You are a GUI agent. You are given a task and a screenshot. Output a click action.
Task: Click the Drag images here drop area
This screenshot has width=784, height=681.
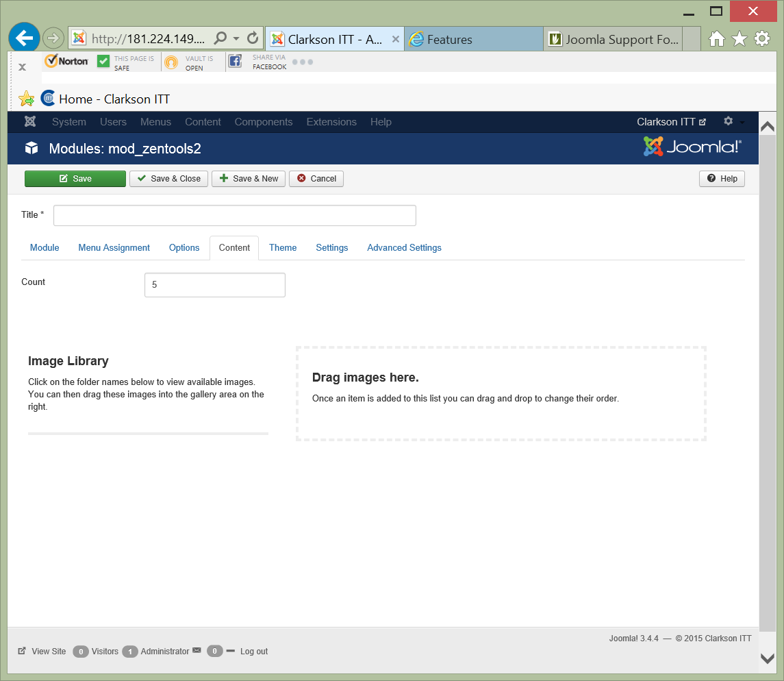[501, 393]
